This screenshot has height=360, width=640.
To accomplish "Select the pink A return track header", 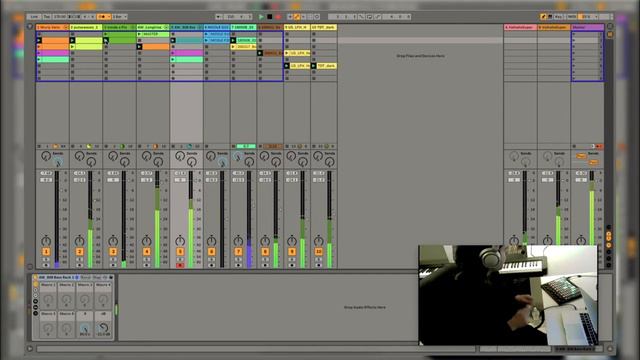I will click(520, 27).
